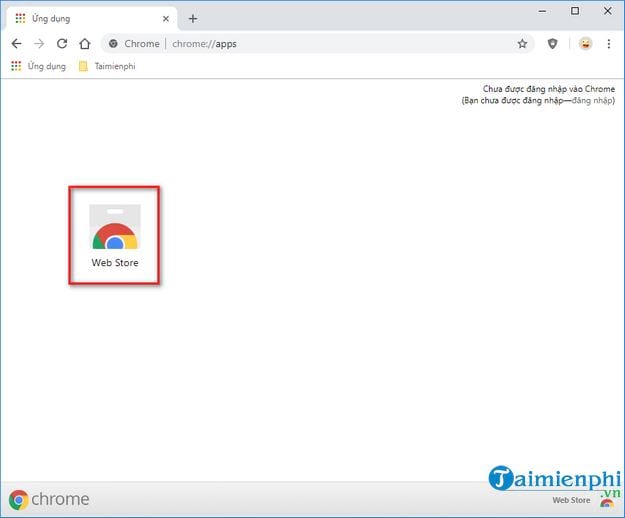Open the Taimienphi bookmark folder
Viewport: 625px width, 518px height.
107,66
